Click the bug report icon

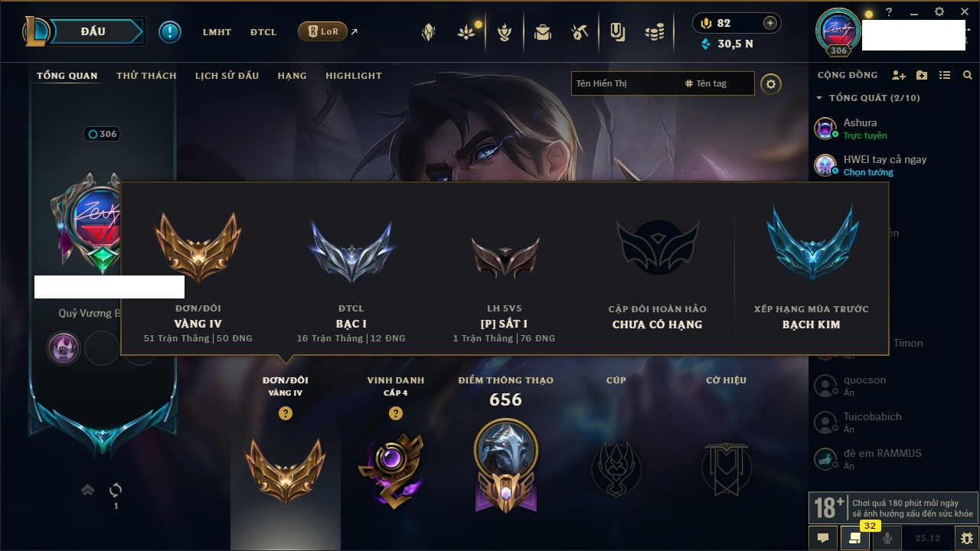[x=967, y=538]
